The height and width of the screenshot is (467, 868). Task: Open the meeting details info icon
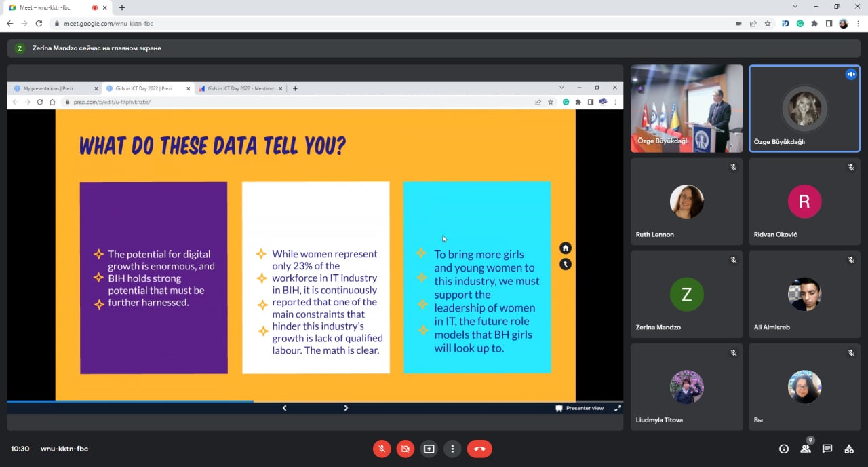[784, 449]
